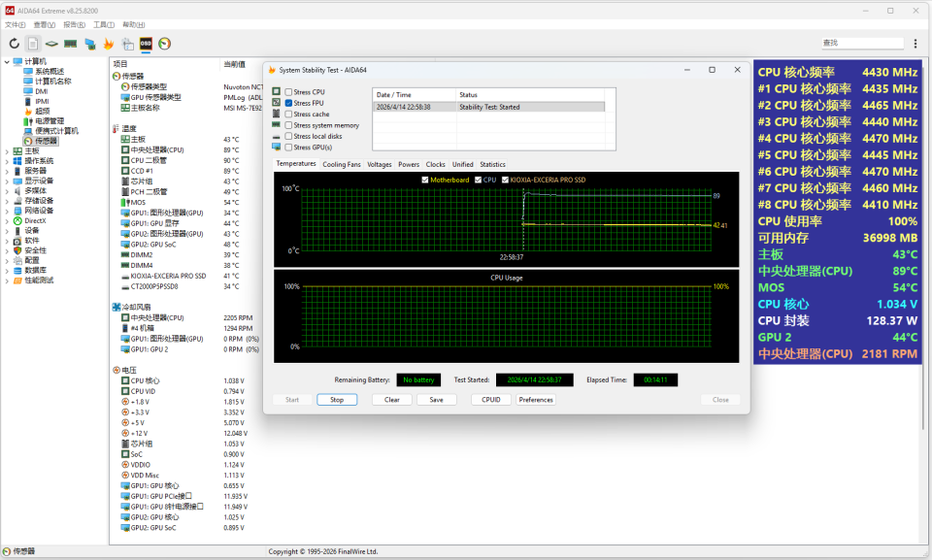This screenshot has width=932, height=560.
Task: Click the Stress CPU chip icon
Action: pos(277,91)
